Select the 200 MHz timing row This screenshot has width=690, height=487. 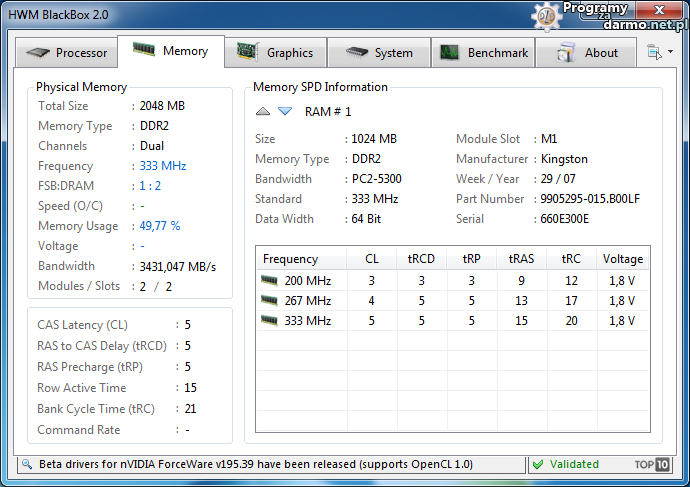[x=305, y=281]
